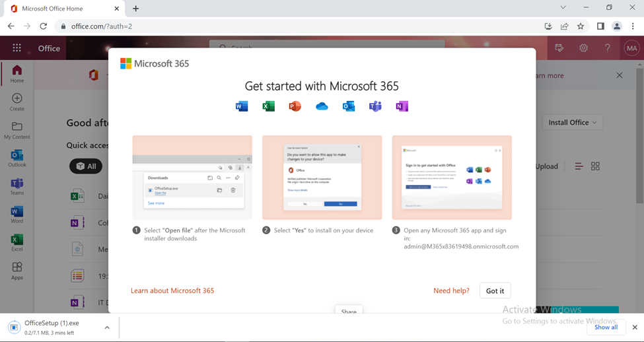Close the downloads bar

point(635,327)
